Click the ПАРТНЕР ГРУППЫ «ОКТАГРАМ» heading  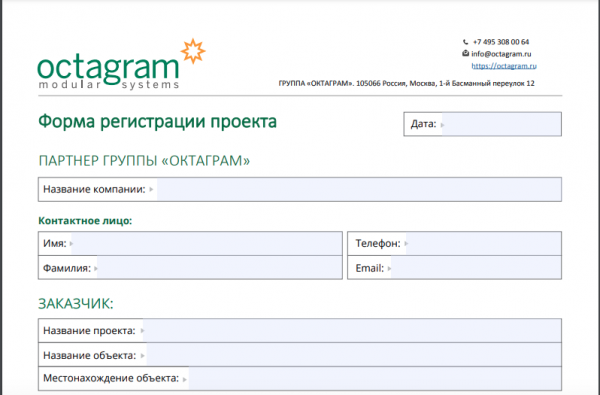[x=144, y=161]
